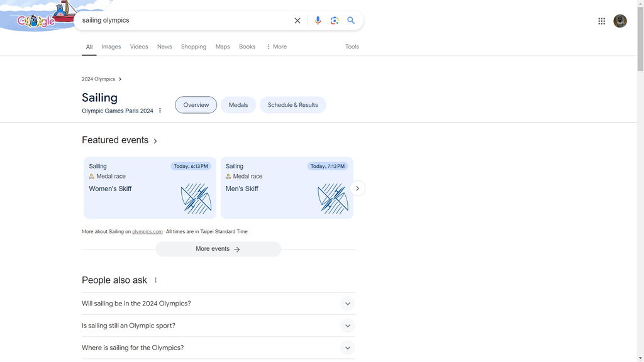Open the olympics.com link

tap(147, 232)
